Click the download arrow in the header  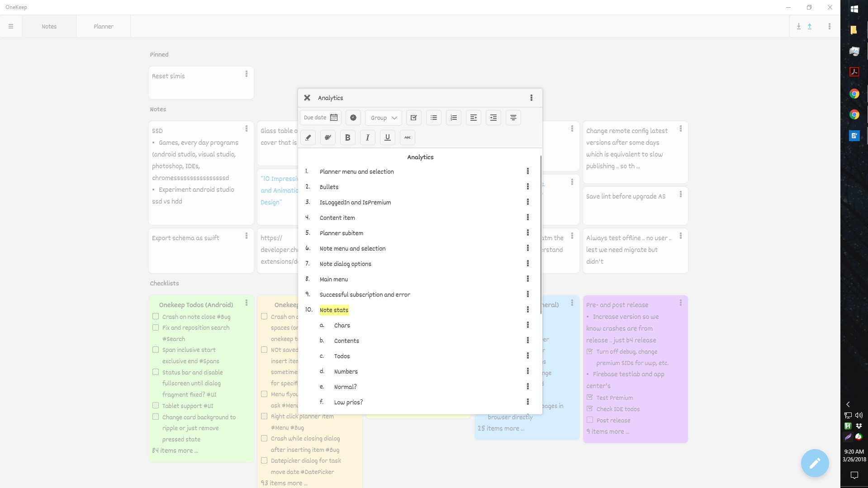[799, 26]
